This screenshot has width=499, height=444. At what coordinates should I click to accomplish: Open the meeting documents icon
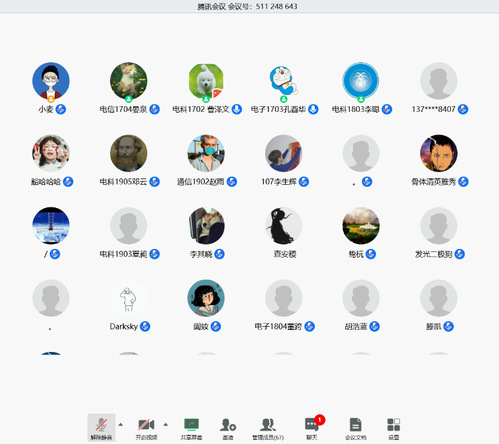(x=355, y=428)
